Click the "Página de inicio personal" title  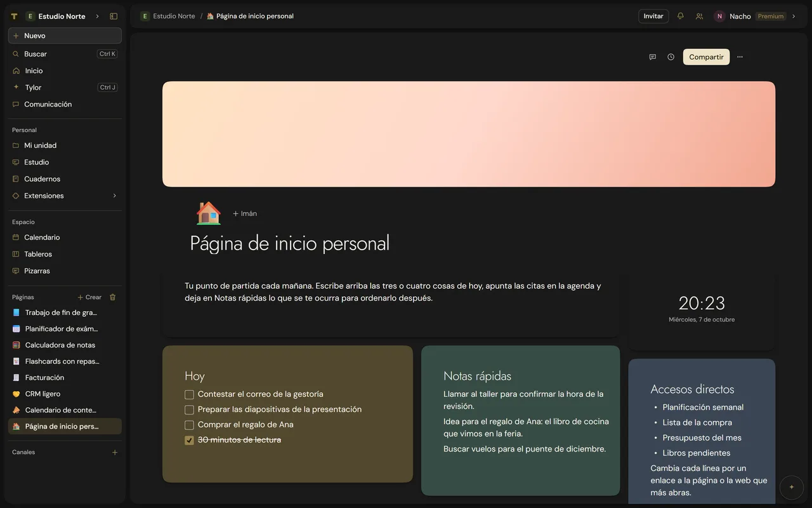(x=290, y=243)
